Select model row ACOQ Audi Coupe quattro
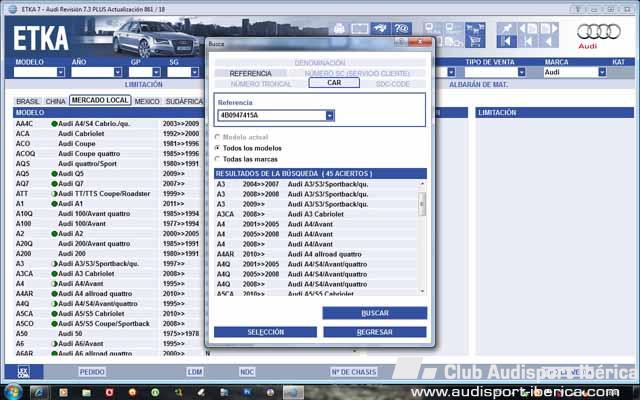Viewport: 640px width, 400px height. (x=108, y=154)
